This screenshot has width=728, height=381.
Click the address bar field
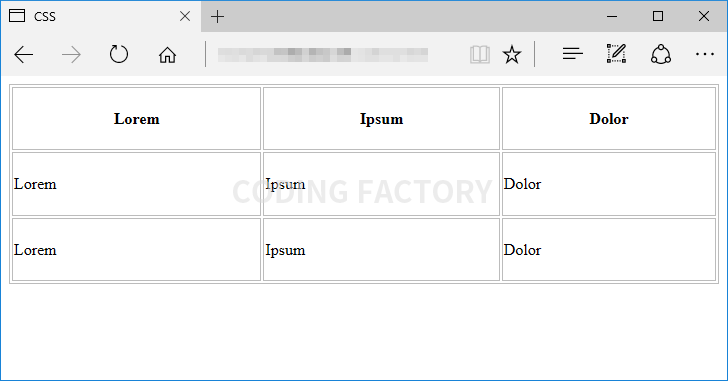point(338,55)
